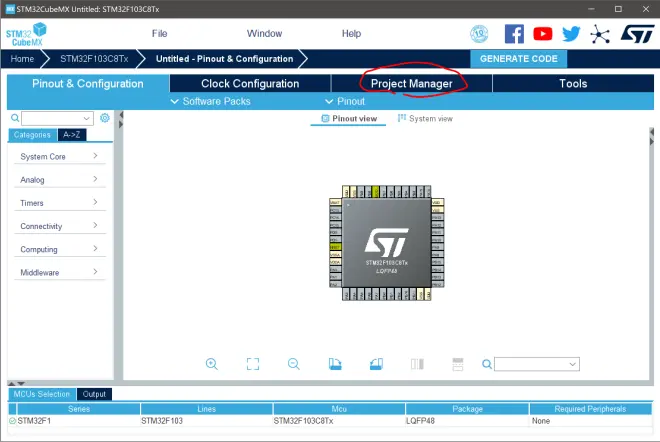Click right-side panel collapse arrows
660x442 pixels.
[652, 137]
